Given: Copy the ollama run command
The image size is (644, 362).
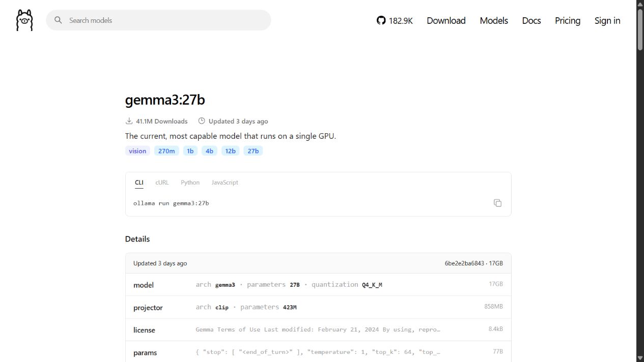Looking at the screenshot, I should click(x=497, y=203).
